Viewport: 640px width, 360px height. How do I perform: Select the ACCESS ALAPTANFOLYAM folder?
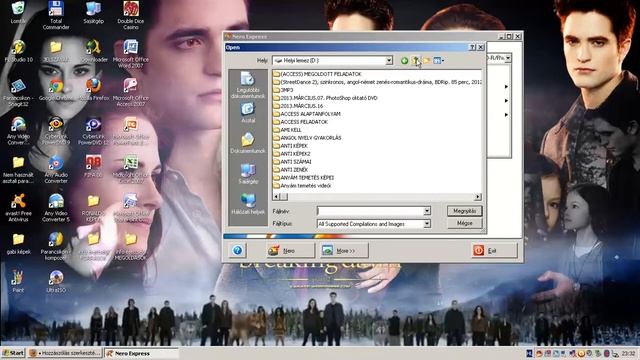click(307, 114)
